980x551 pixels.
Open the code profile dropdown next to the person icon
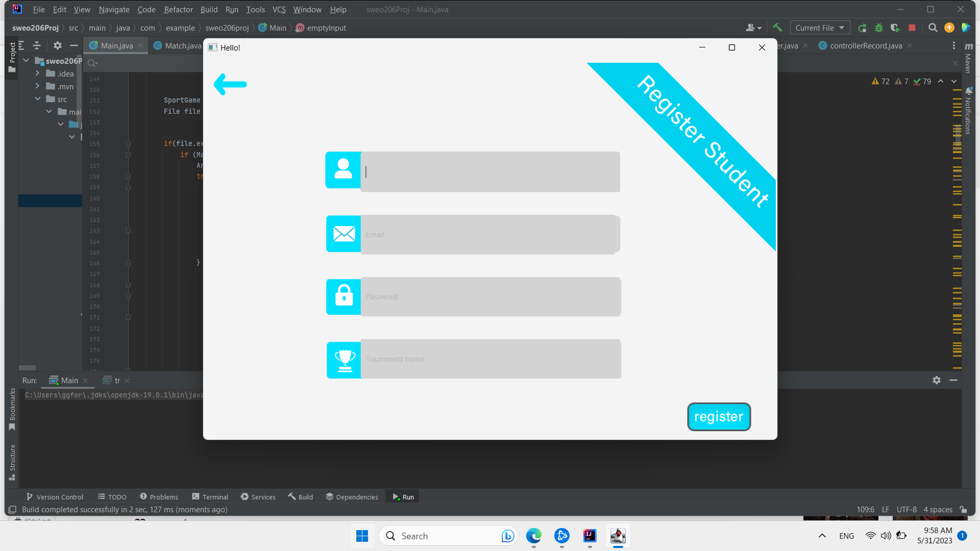(x=754, y=28)
